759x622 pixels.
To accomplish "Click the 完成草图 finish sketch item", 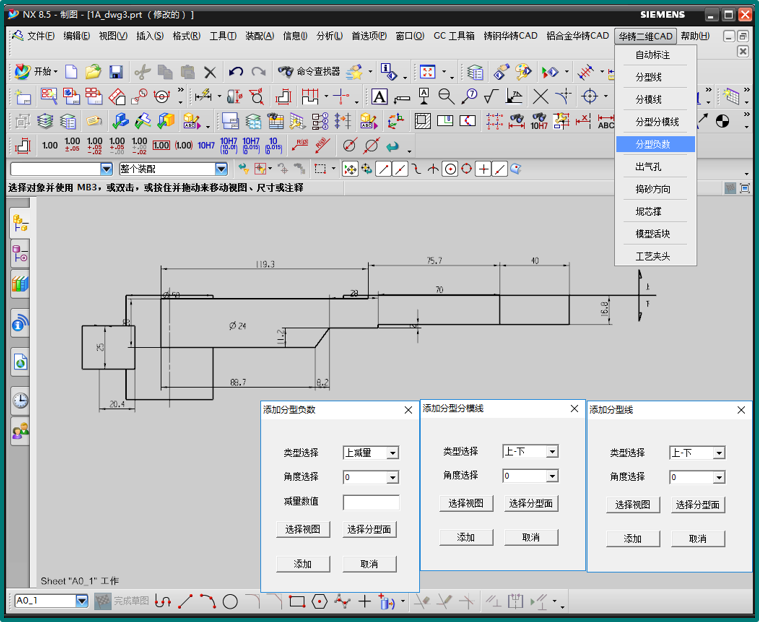I will click(x=122, y=601).
